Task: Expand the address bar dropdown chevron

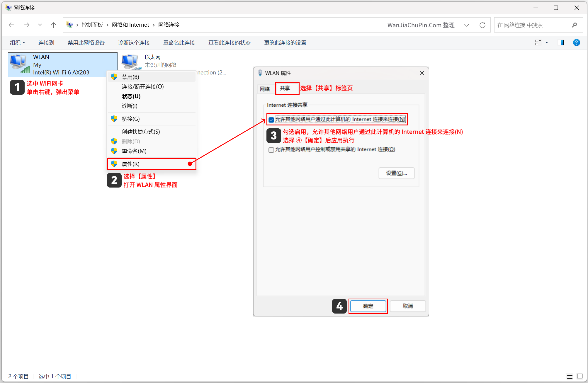Action: click(467, 25)
